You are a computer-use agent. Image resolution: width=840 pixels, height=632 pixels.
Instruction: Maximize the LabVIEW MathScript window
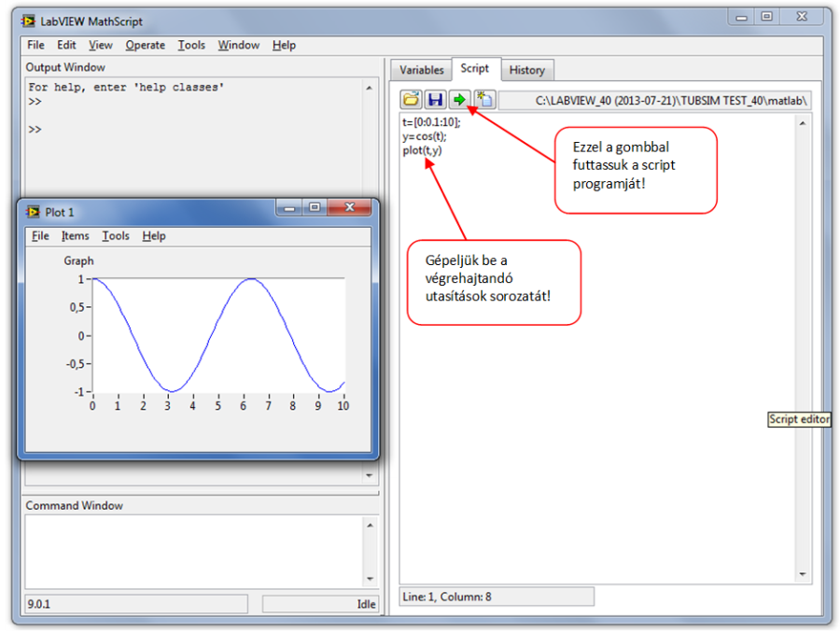click(766, 17)
